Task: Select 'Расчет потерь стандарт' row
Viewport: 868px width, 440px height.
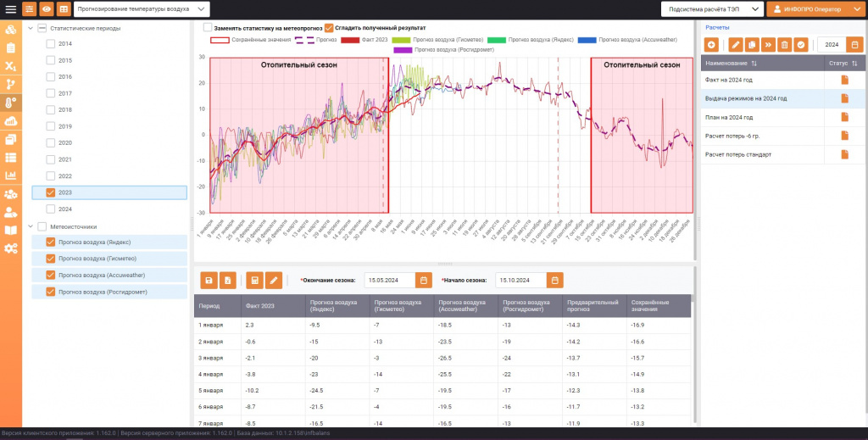Action: (x=782, y=155)
